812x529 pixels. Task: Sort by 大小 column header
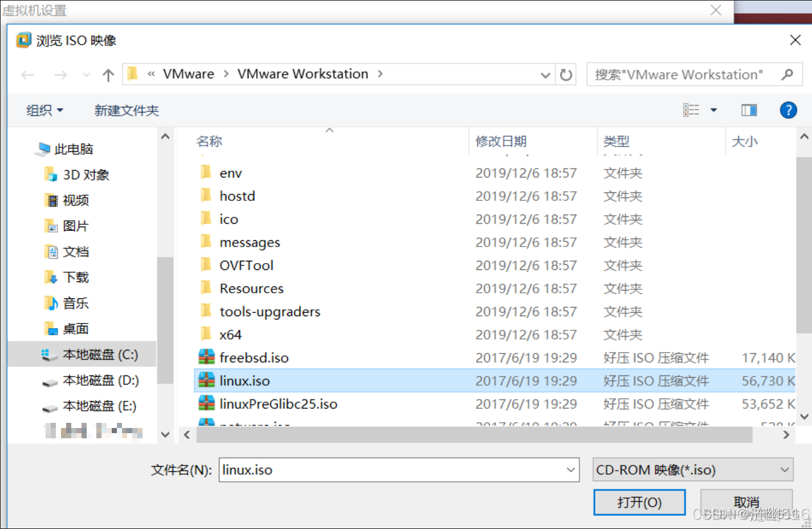(745, 141)
